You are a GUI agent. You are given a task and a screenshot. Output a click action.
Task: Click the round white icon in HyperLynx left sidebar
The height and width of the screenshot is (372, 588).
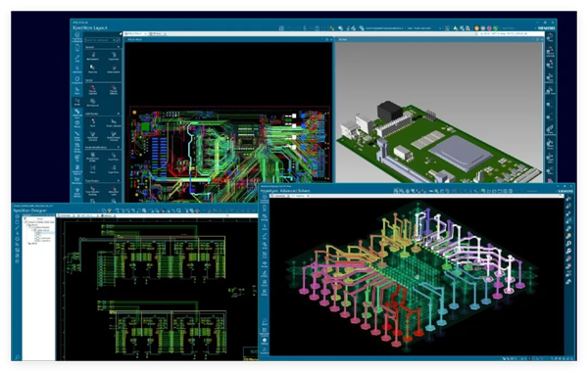[265, 341]
